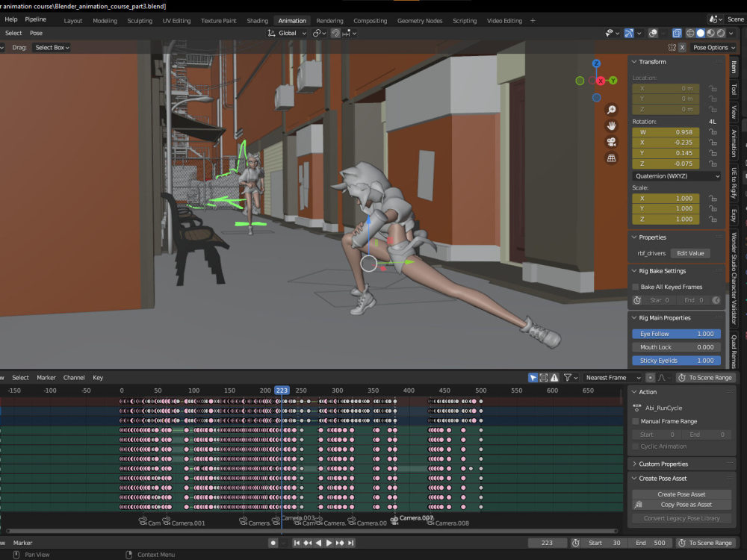Click the Edit Value button
The height and width of the screenshot is (560, 747).
690,253
